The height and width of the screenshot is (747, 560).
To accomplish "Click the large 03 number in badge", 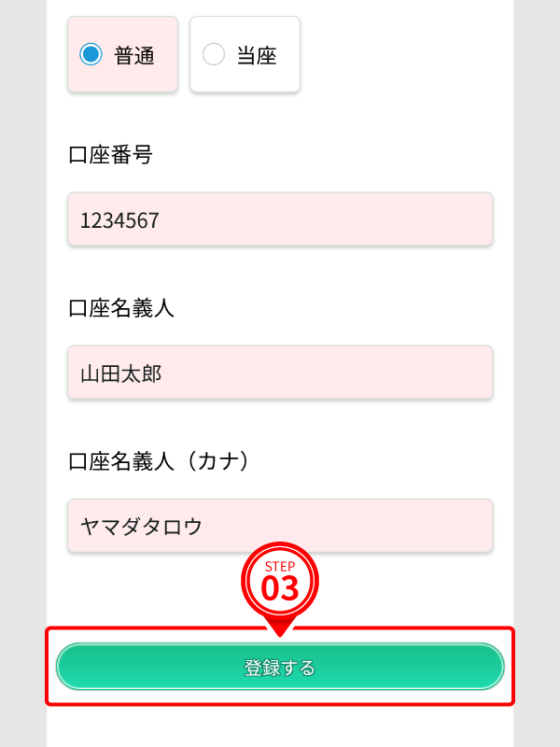I will tap(280, 589).
